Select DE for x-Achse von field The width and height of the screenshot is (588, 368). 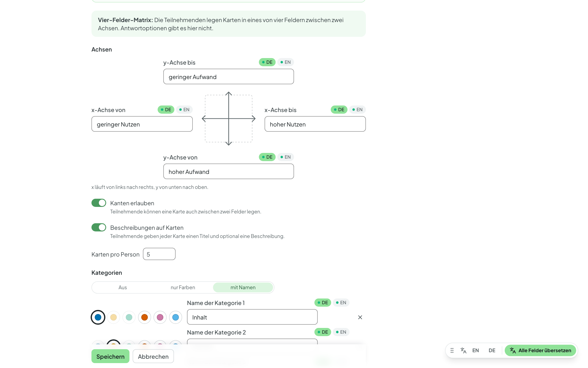[x=166, y=110]
